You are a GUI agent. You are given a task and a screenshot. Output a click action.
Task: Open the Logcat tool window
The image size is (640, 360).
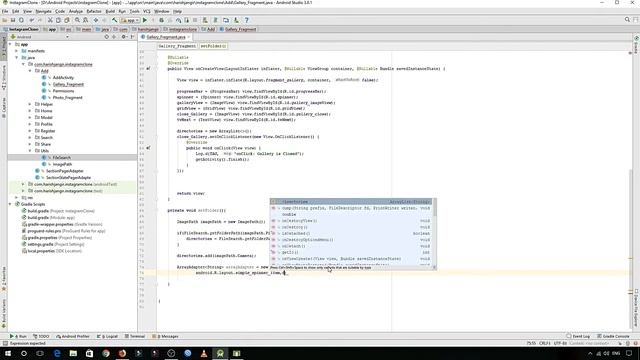(108, 336)
